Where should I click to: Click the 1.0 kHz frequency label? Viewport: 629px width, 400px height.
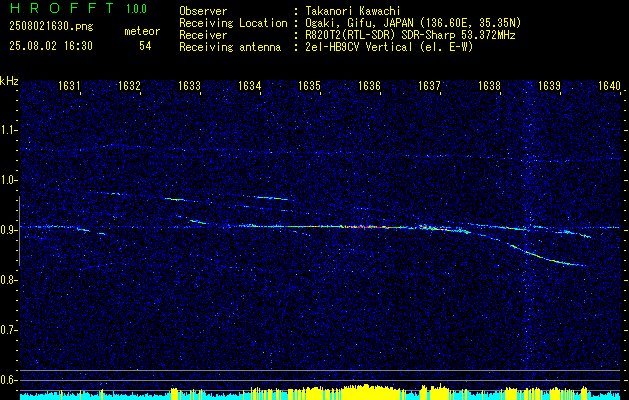(8, 180)
